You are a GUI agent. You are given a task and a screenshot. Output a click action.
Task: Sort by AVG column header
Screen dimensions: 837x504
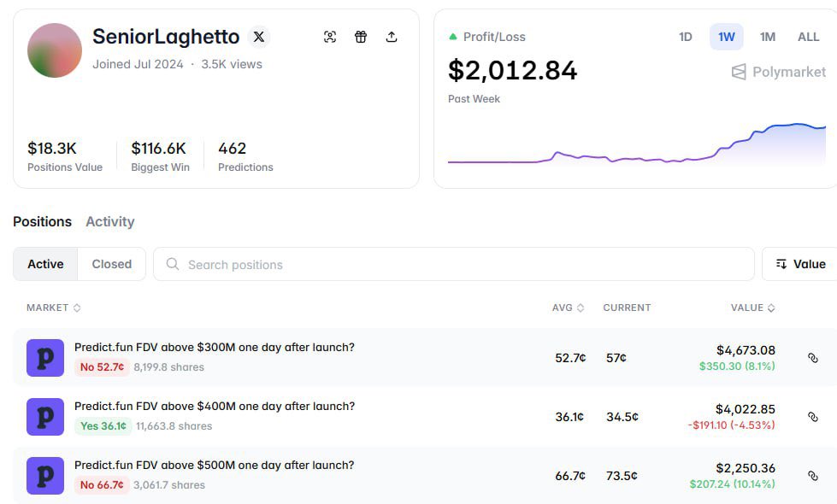point(568,308)
